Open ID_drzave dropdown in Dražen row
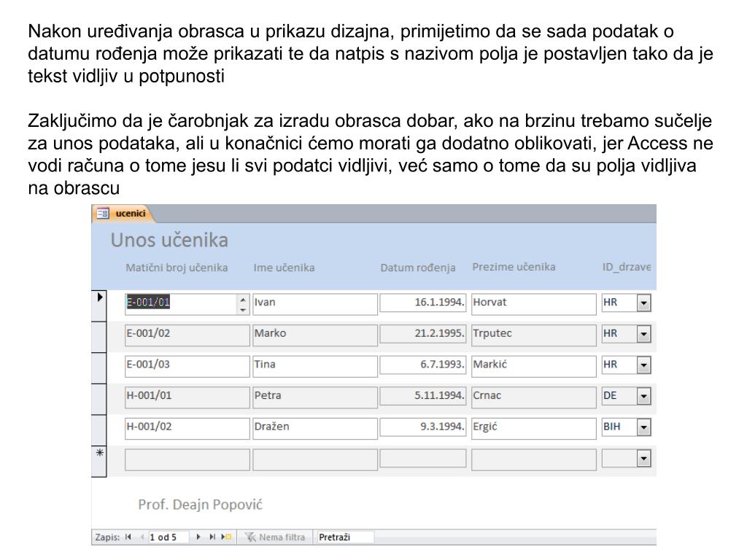 [x=643, y=427]
